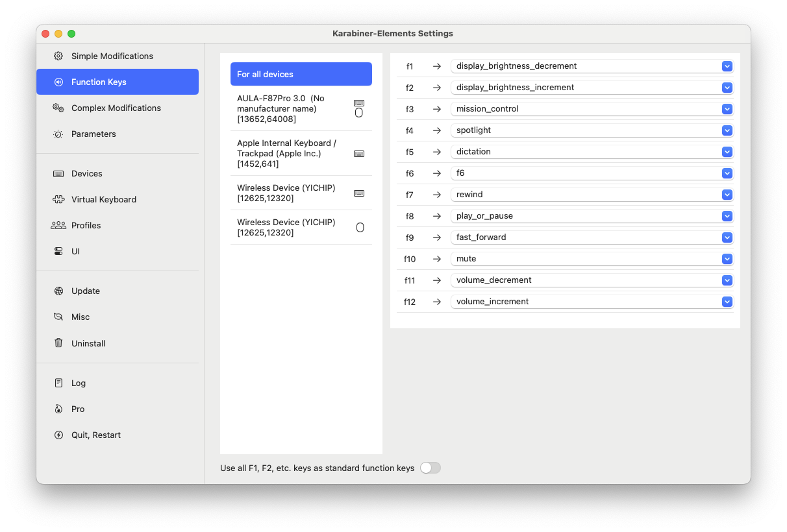Click the f12 key label
The width and height of the screenshot is (787, 532).
410,302
